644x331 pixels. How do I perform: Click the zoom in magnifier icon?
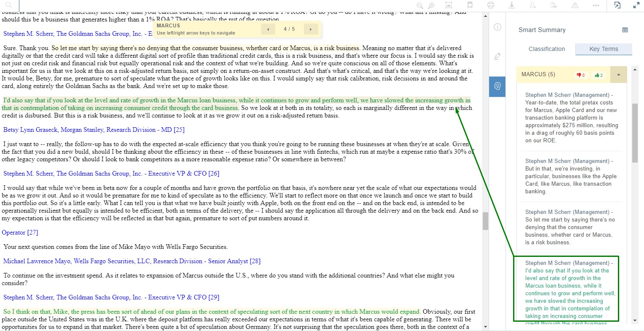431,5
